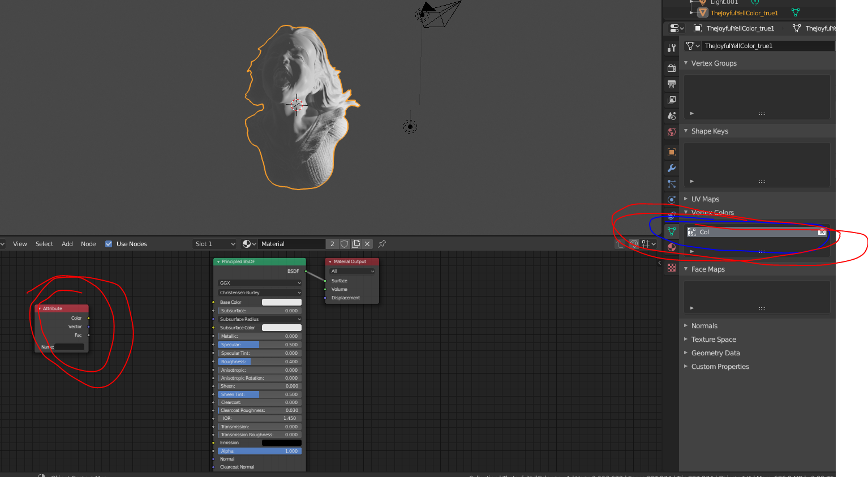Screen dimensions: 868x477
Task: Toggle the Use Nodes checkbox
Action: coord(108,244)
